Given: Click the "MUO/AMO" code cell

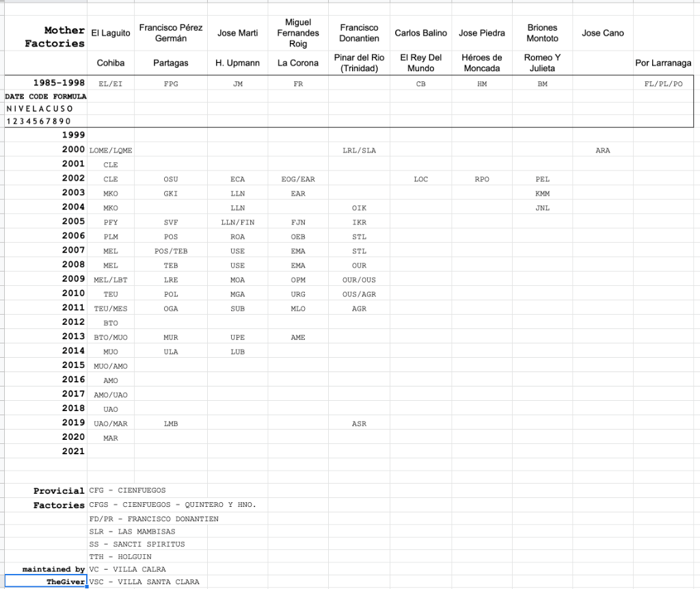Looking at the screenshot, I should click(x=111, y=366).
